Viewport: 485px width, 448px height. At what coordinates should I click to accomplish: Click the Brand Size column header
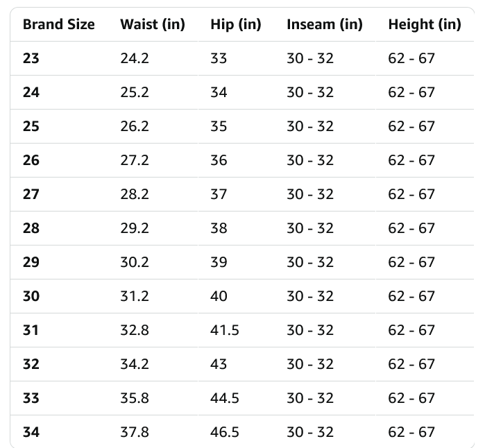click(59, 24)
